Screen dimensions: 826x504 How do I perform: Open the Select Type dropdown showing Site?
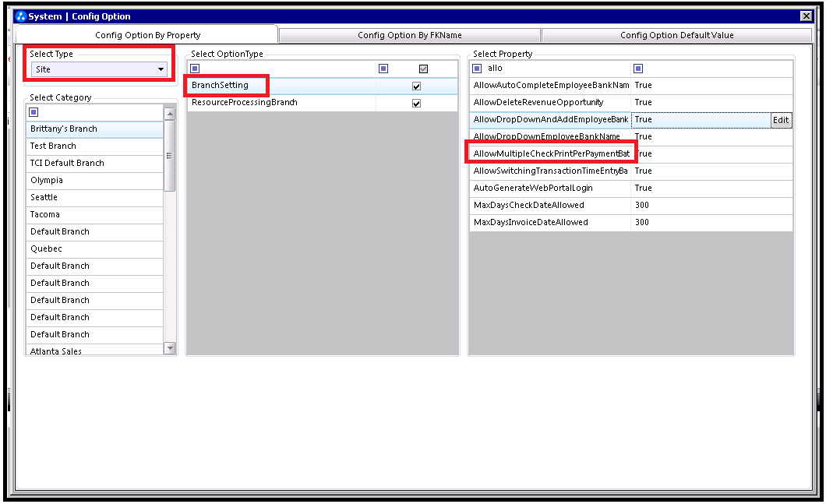[x=99, y=69]
